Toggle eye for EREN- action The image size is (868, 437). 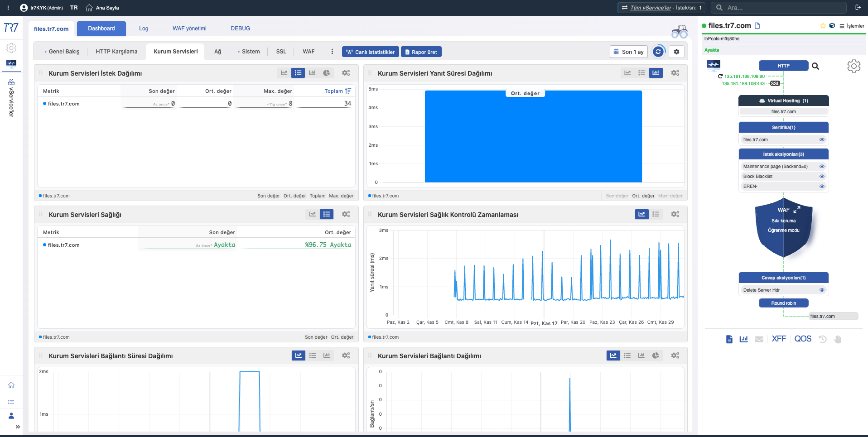(822, 186)
